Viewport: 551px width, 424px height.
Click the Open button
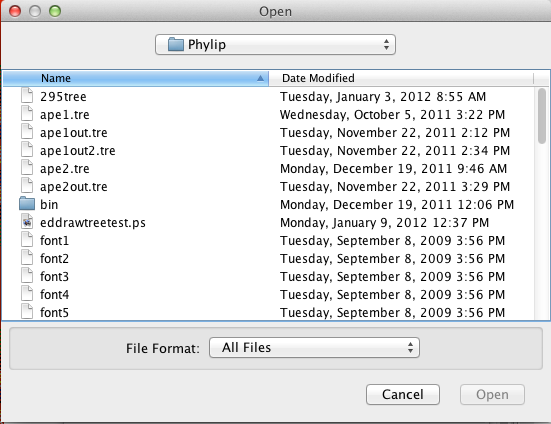coord(492,394)
